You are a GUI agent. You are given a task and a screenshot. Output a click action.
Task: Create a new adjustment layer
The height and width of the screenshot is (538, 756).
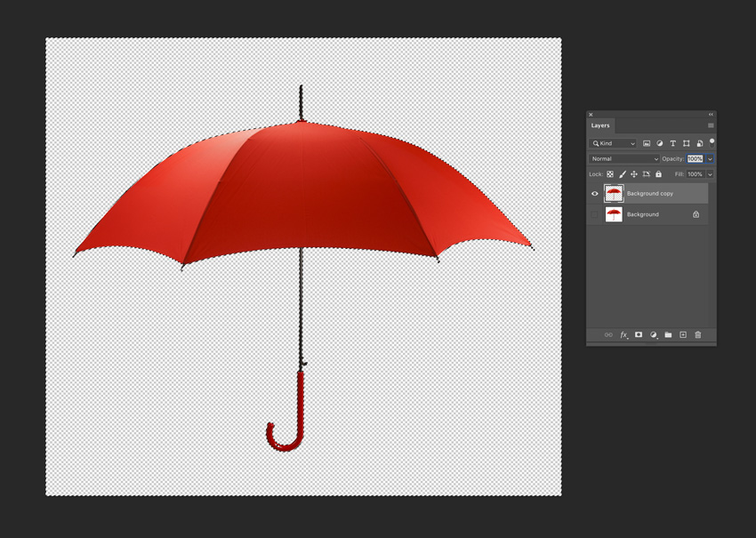(x=654, y=335)
